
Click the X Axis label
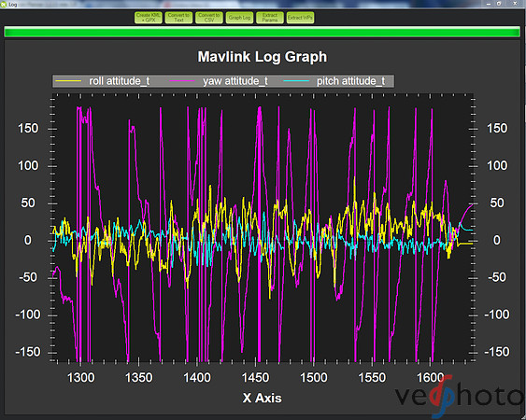(262, 398)
